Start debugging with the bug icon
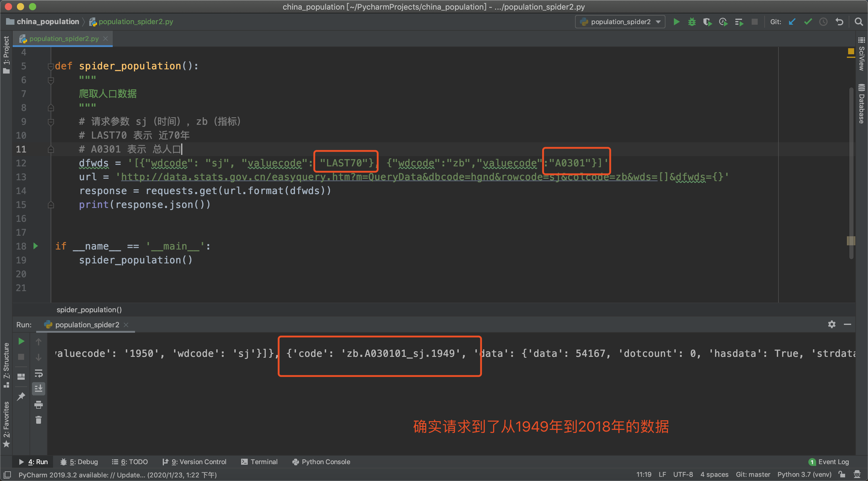 (692, 22)
